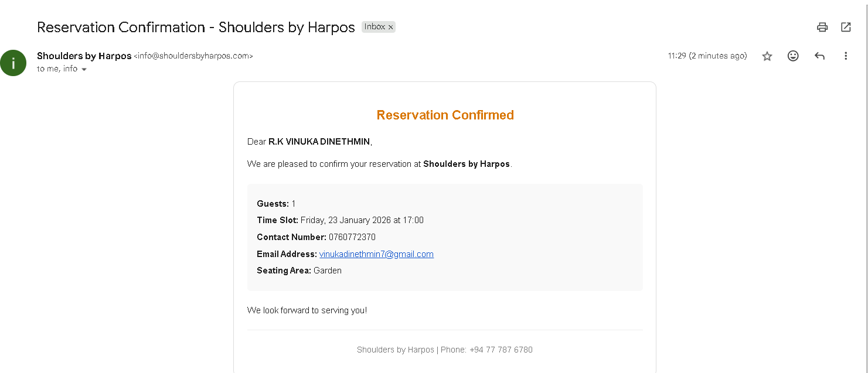Viewport: 868px width, 373px height.
Task: Click the email subject title
Action: coord(196,27)
